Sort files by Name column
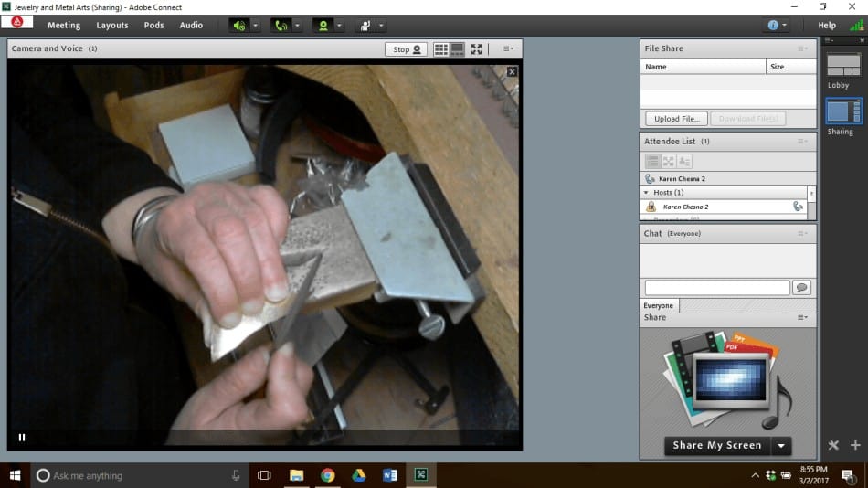The height and width of the screenshot is (488, 868). click(703, 67)
